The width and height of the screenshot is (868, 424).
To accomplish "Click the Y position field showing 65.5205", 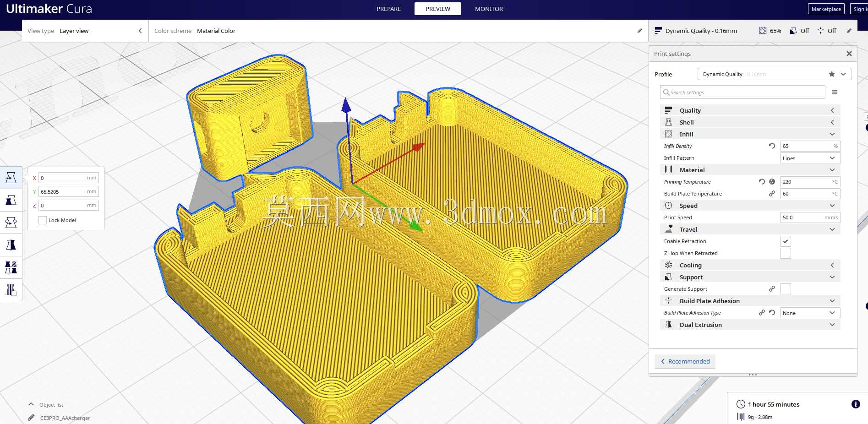I will [68, 191].
